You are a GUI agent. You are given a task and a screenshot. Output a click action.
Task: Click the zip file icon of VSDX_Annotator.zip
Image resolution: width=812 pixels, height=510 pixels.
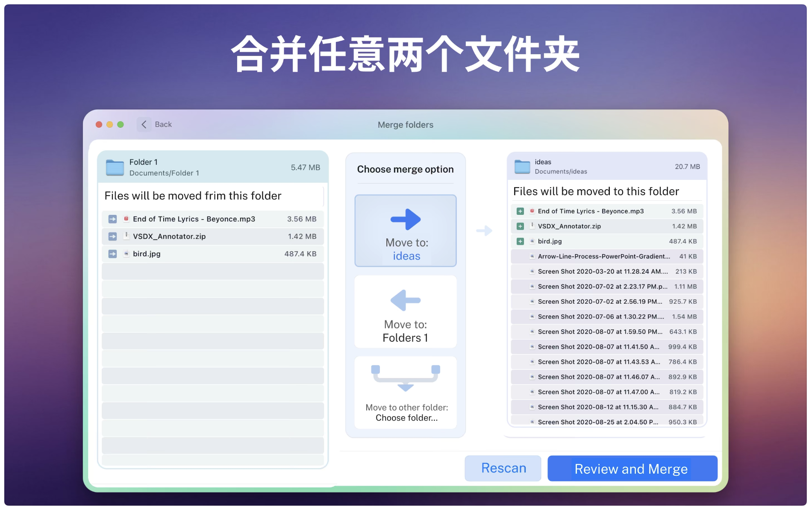126,236
